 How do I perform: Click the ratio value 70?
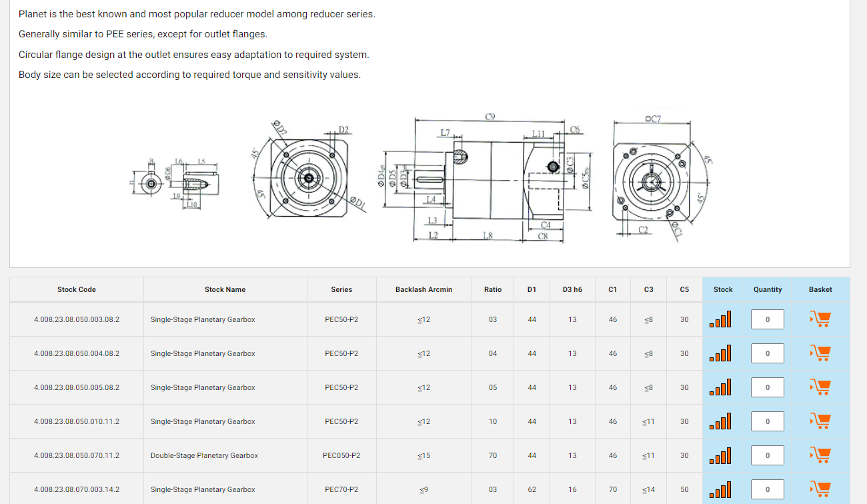[493, 455]
